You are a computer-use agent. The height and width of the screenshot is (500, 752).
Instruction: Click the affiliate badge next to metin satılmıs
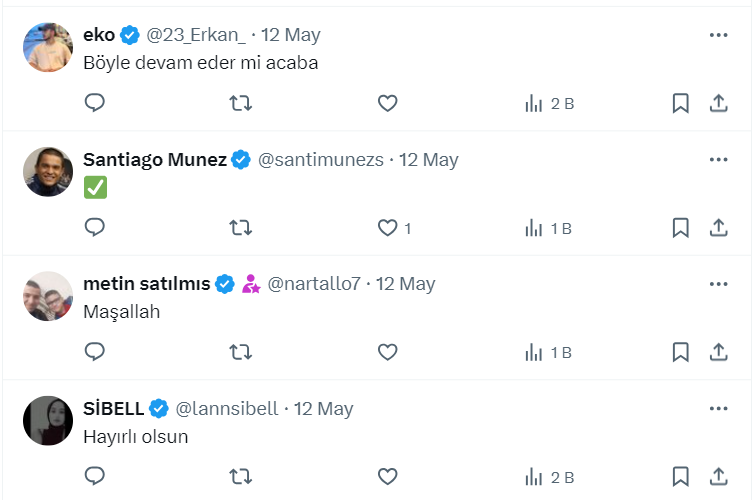click(251, 284)
